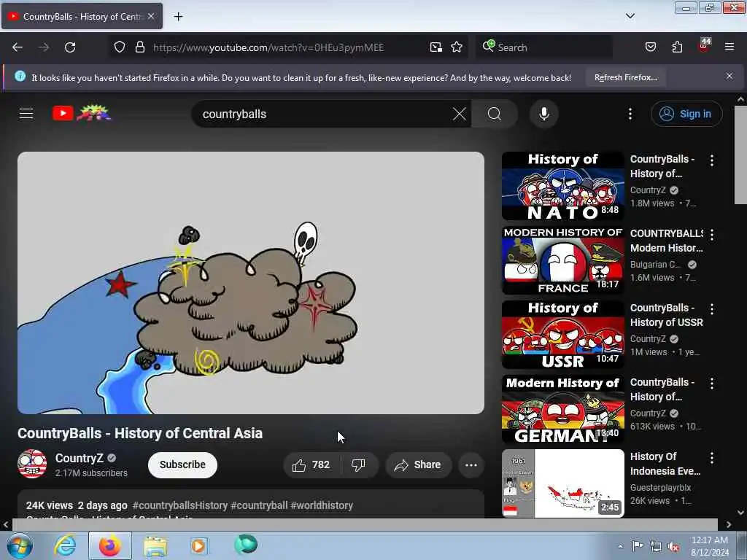This screenshot has width=747, height=560.
Task: Open options menu for NATO video
Action: pyautogui.click(x=712, y=160)
